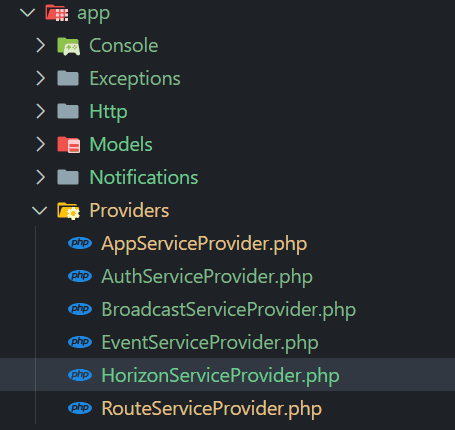The width and height of the screenshot is (455, 430).
Task: Expand the Notifications folder arrow
Action: [40, 177]
